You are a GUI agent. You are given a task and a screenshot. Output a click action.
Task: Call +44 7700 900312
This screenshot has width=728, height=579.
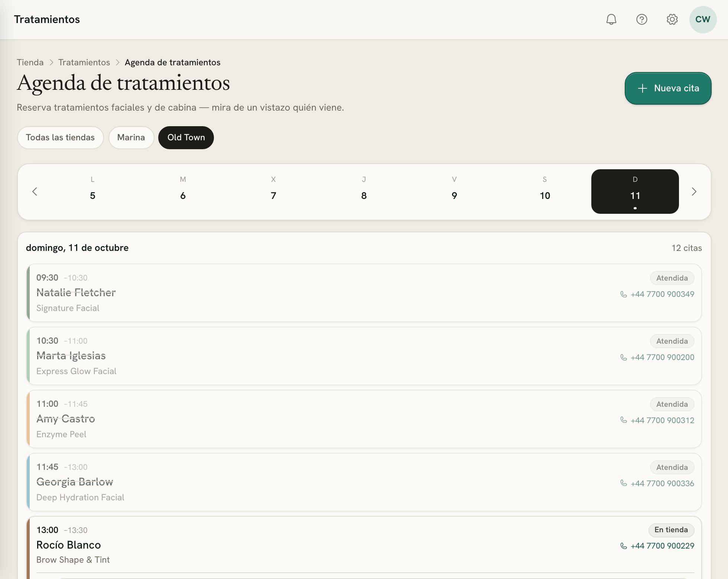[662, 421]
